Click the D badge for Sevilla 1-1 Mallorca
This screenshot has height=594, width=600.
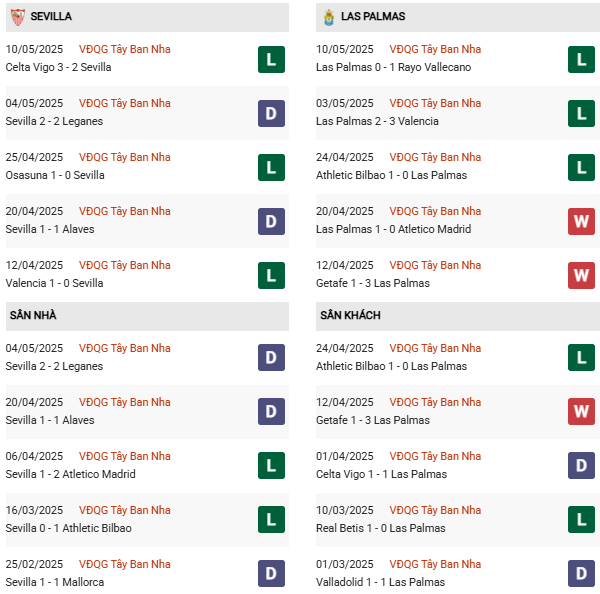271,573
